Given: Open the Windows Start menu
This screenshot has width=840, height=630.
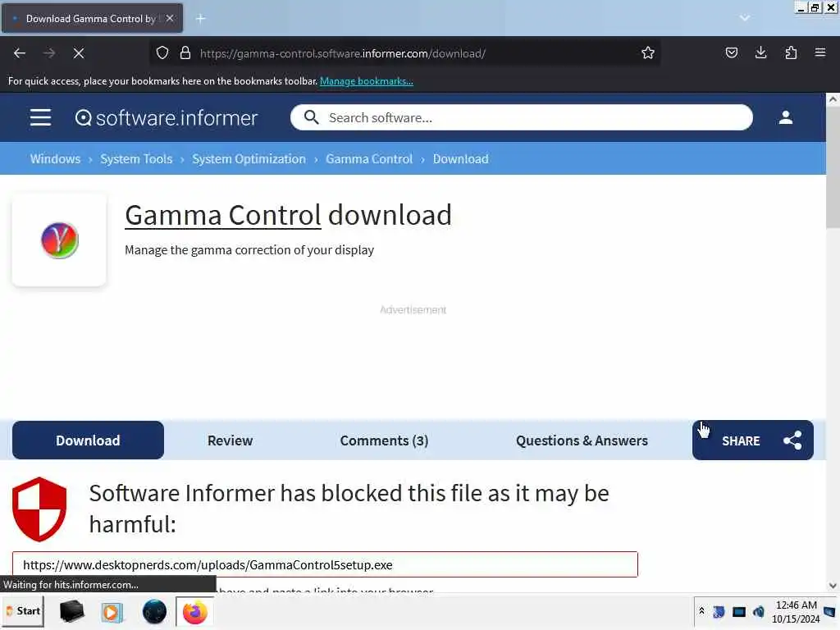Looking at the screenshot, I should [x=23, y=611].
